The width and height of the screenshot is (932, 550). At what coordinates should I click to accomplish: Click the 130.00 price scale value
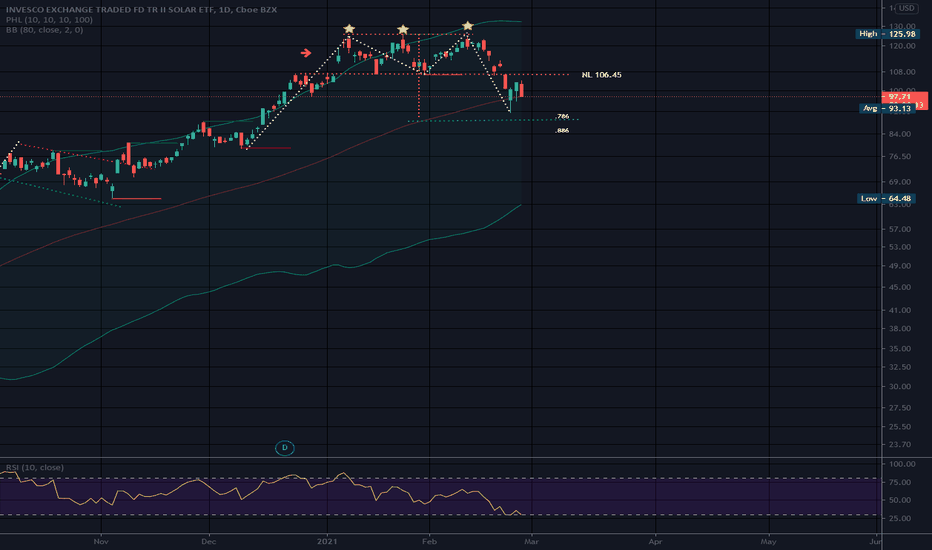coord(902,27)
